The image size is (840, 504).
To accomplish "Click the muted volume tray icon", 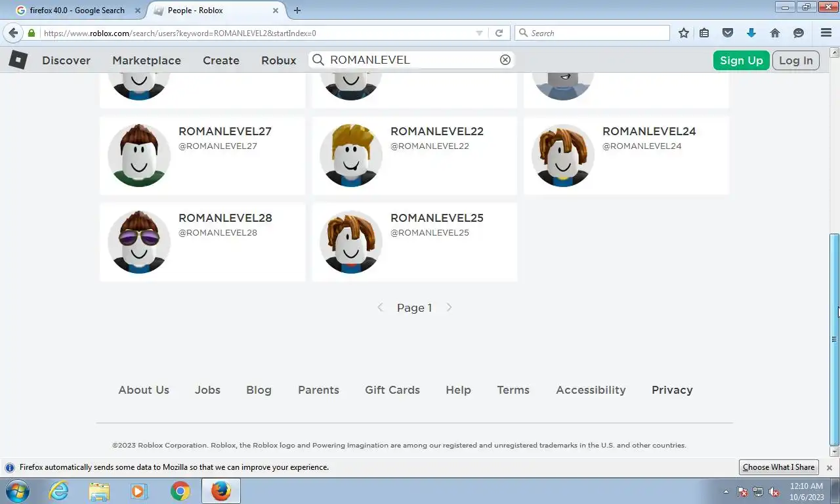I will tap(774, 492).
